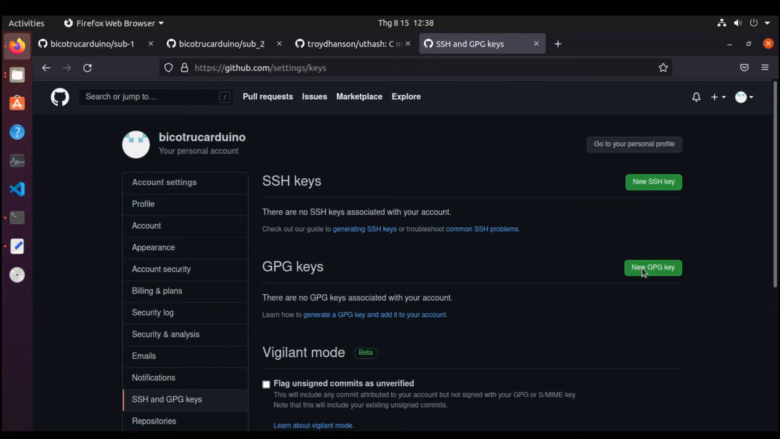This screenshot has height=439, width=780.
Task: Open new browser tab with plus icon
Action: (558, 44)
